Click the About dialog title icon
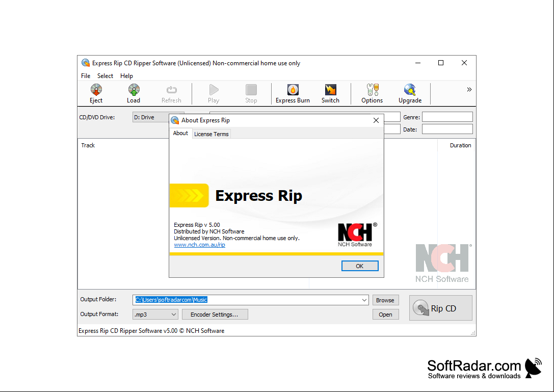Image resolution: width=554 pixels, height=392 pixels. pyautogui.click(x=175, y=120)
